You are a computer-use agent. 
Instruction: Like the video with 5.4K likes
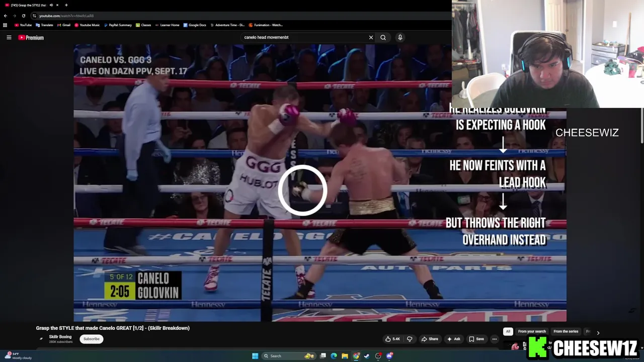coord(393,339)
